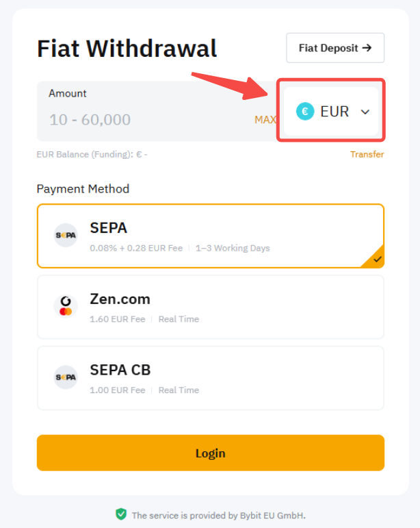Viewport: 420px width, 528px height.
Task: Click MAX to fill maximum amount
Action: pyautogui.click(x=265, y=120)
